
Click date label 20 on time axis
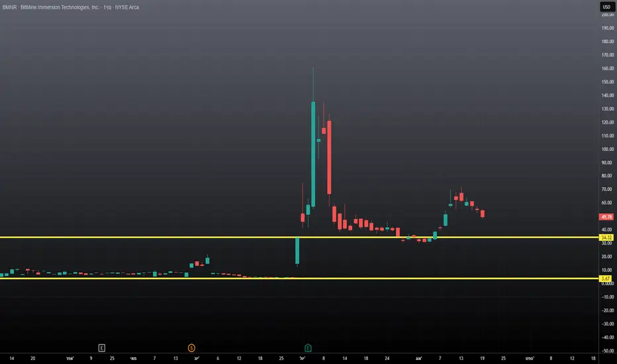32,359
